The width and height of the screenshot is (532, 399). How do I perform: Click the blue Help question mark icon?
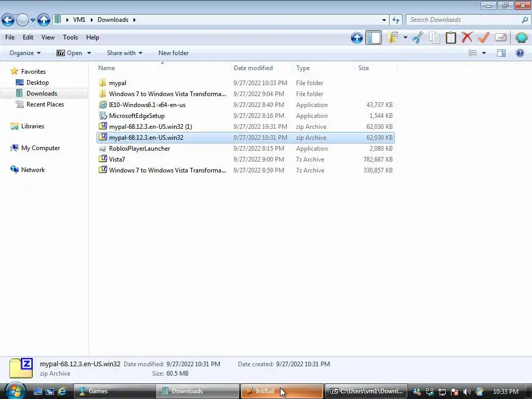(520, 53)
